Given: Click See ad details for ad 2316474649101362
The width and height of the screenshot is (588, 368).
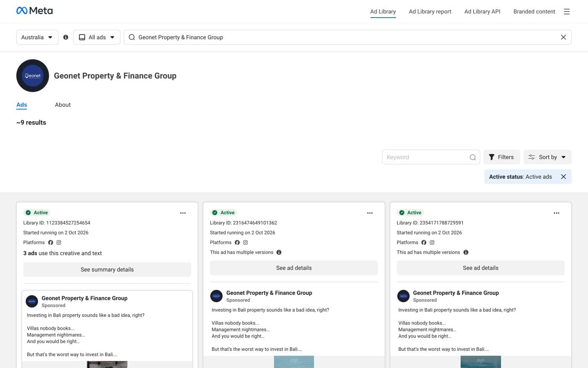Looking at the screenshot, I should (294, 268).
